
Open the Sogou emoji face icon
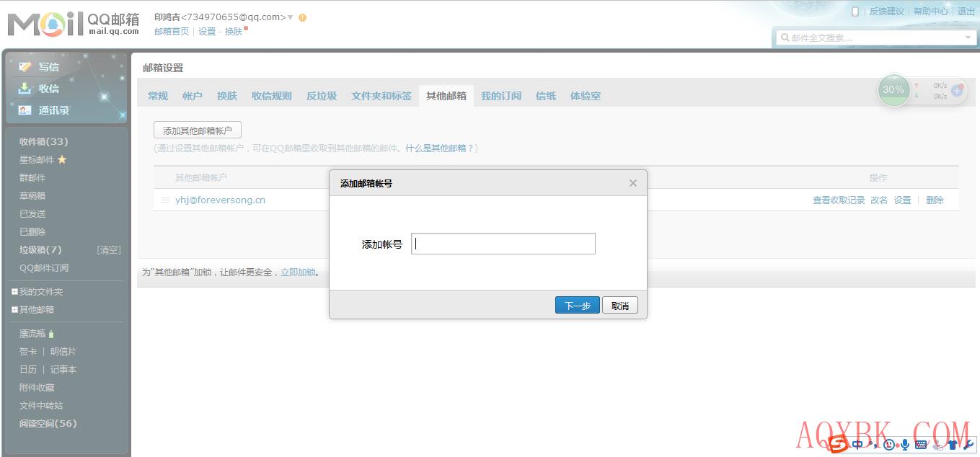click(889, 445)
